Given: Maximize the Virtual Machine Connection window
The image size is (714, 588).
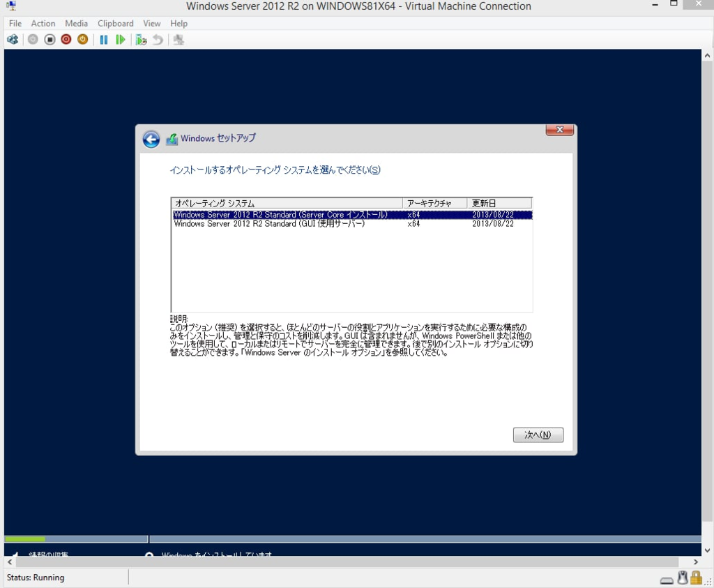Looking at the screenshot, I should pyautogui.click(x=674, y=3).
